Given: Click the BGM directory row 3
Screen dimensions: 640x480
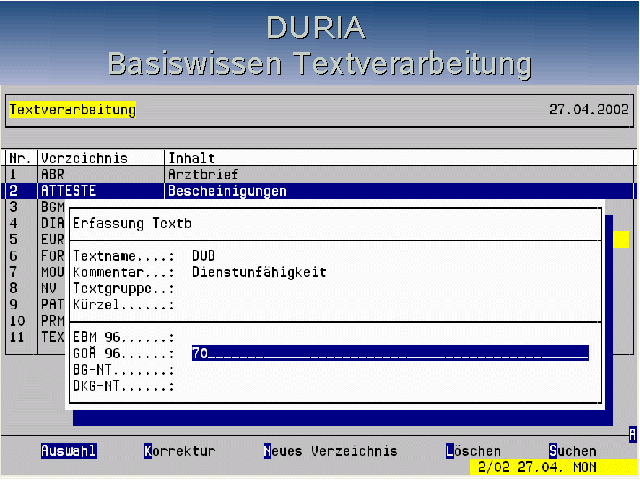Looking at the screenshot, I should [36, 207].
